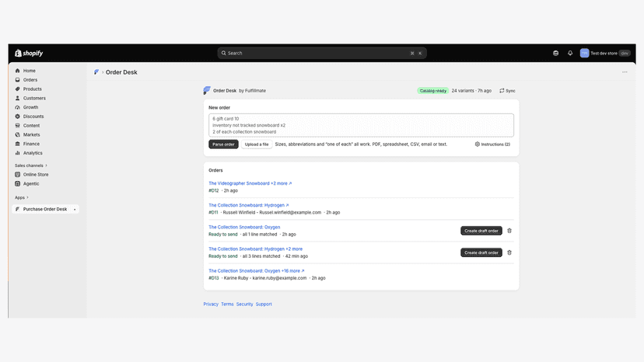Click into the New order text area
The width and height of the screenshot is (644, 362).
(361, 125)
